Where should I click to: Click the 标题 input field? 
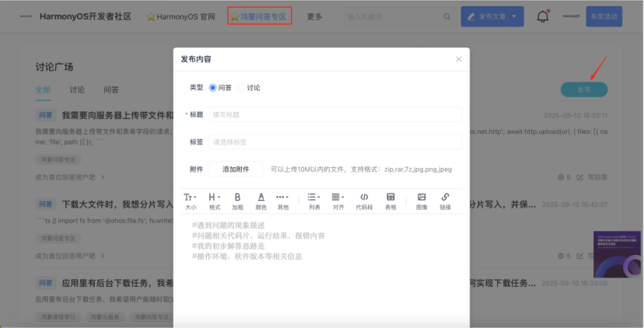pyautogui.click(x=335, y=114)
